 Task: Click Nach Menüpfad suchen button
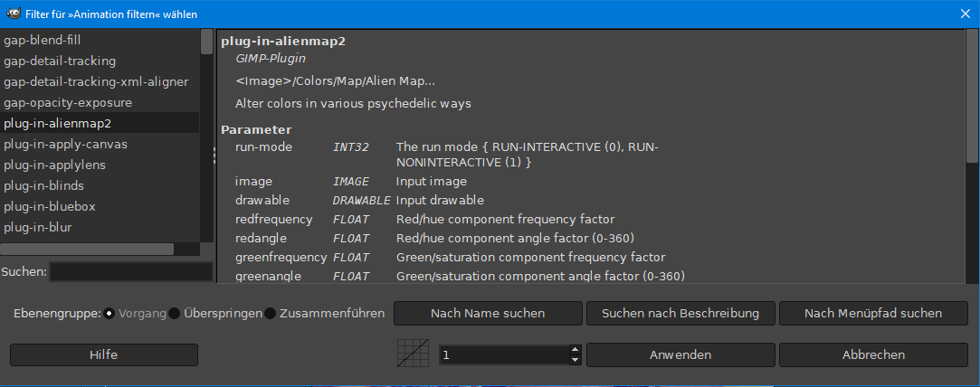click(x=873, y=314)
